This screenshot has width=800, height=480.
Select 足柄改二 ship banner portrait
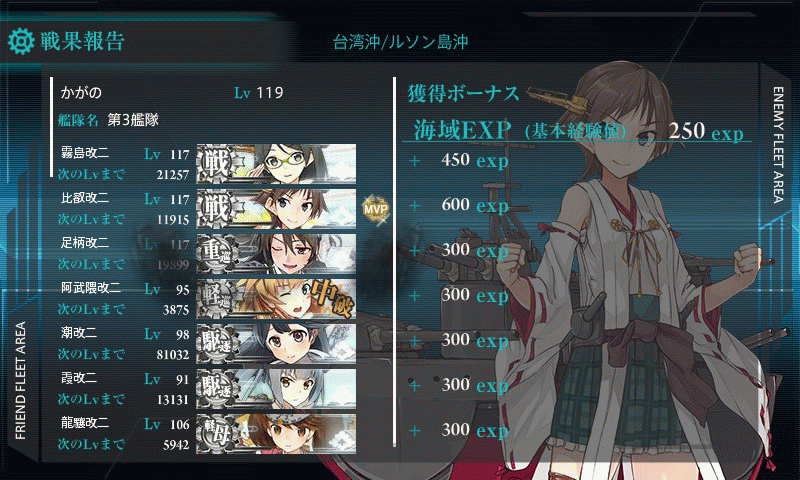tap(276, 254)
